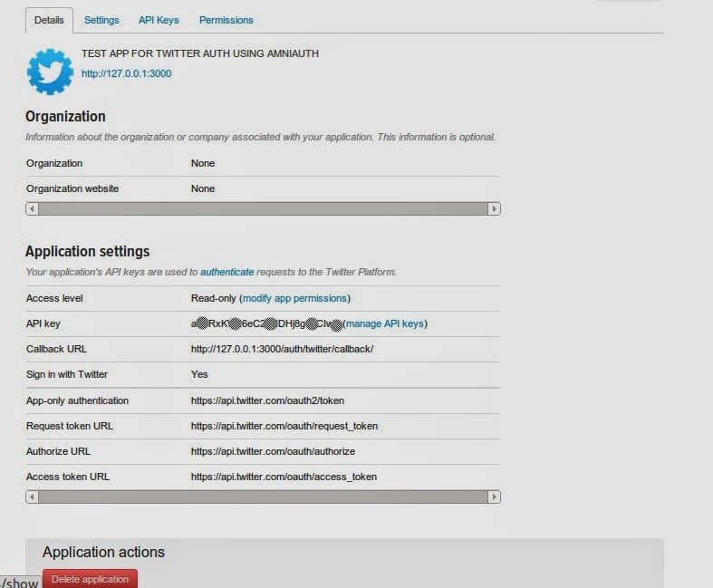Click left arrow of Organization scrollbar
The width and height of the screenshot is (713, 588).
[x=32, y=208]
